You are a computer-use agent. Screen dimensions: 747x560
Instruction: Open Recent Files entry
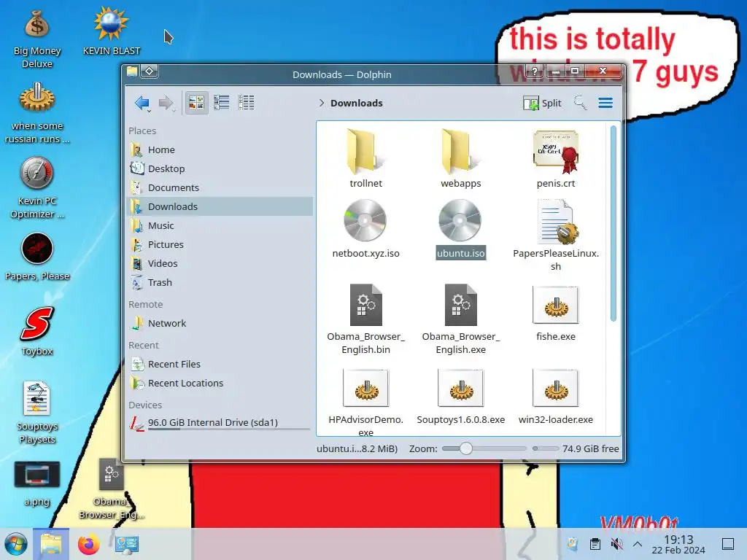click(220, 364)
